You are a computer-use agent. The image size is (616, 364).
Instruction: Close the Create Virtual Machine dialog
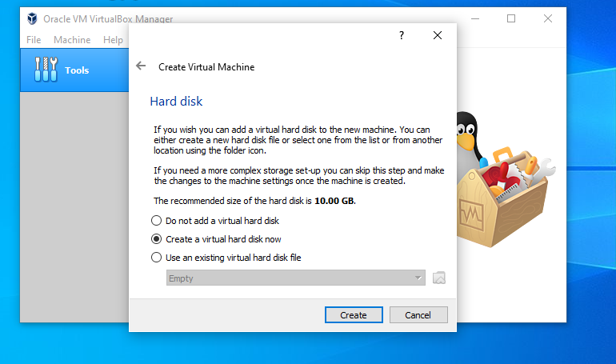(438, 35)
